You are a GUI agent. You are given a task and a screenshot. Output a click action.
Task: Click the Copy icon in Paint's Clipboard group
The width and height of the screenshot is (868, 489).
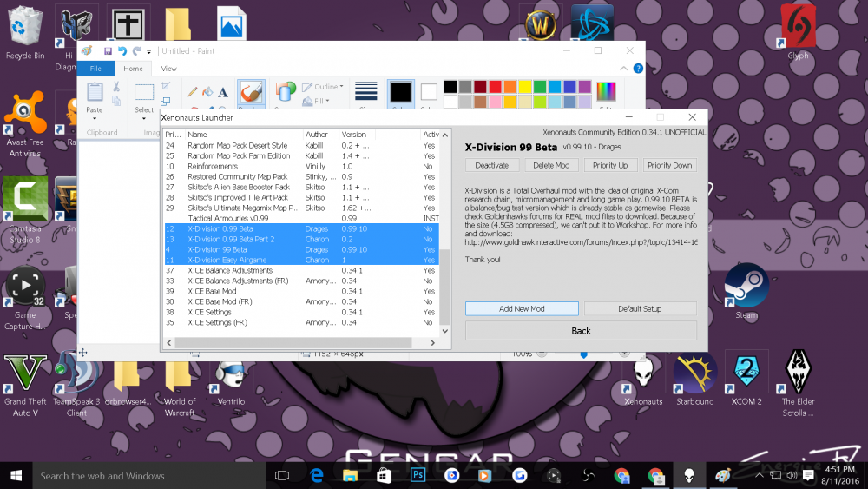click(116, 101)
